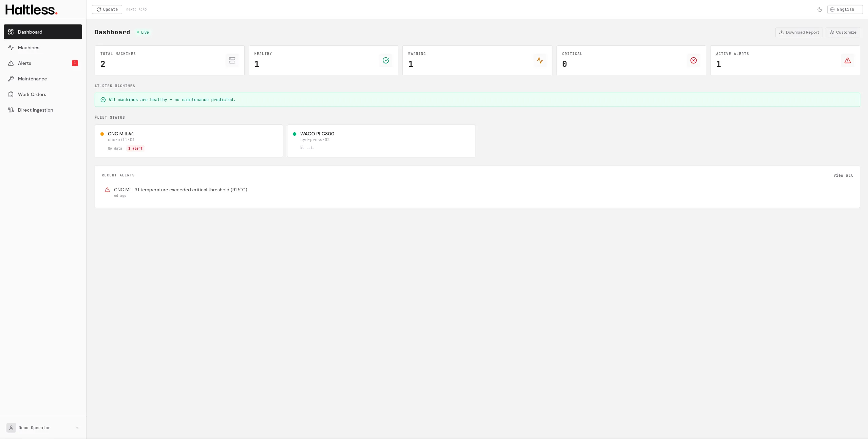Click the View all alerts link

pyautogui.click(x=843, y=175)
